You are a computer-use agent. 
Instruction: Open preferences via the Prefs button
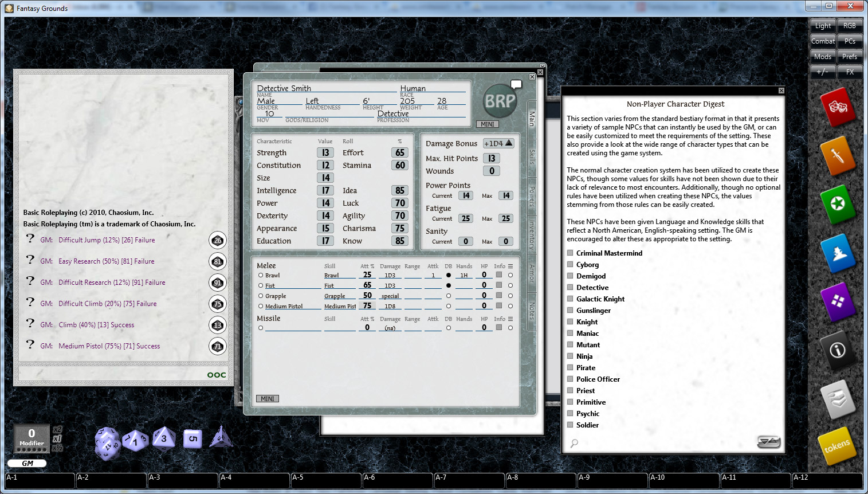[850, 56]
